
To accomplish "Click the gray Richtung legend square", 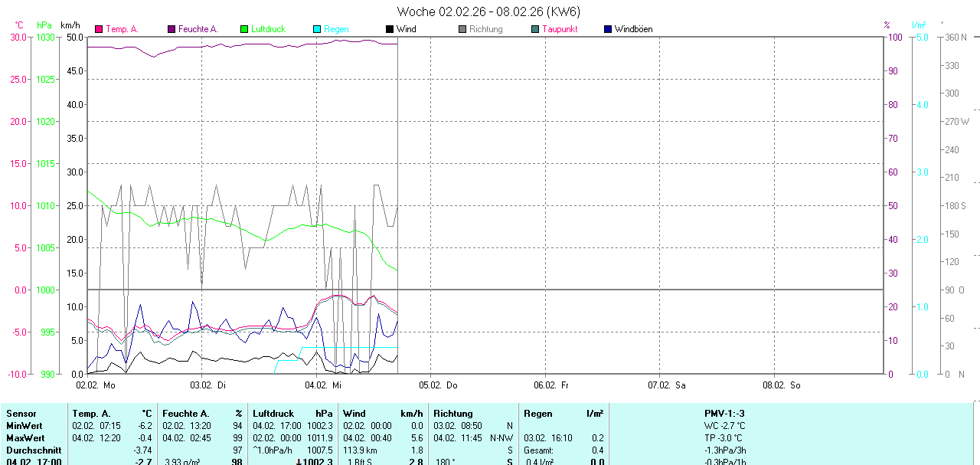I will pyautogui.click(x=462, y=29).
